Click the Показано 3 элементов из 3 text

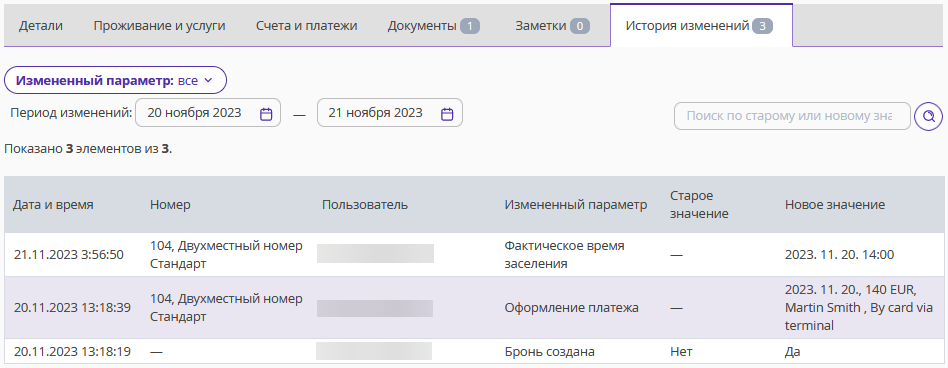coord(88,149)
